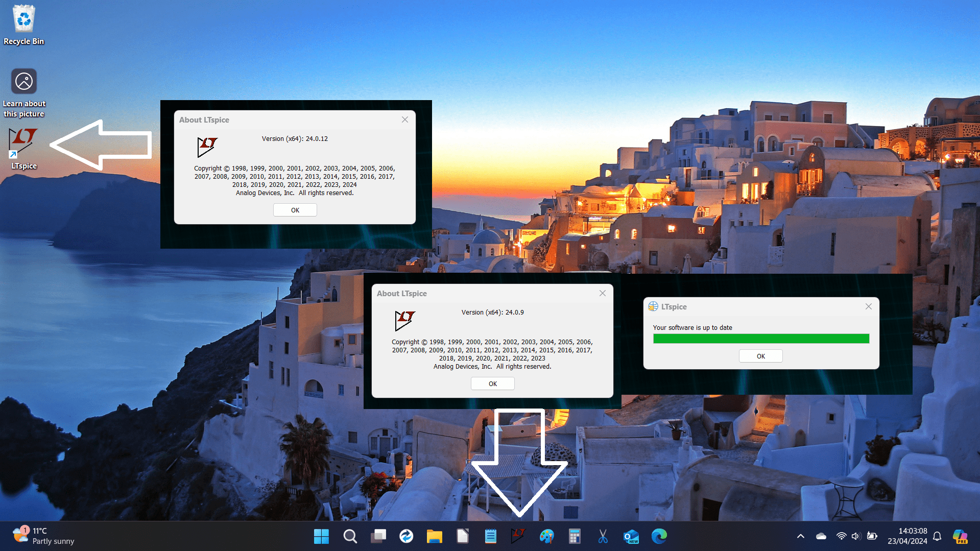Click LTspice logo in version 24.0.12 dialog

pos(207,147)
